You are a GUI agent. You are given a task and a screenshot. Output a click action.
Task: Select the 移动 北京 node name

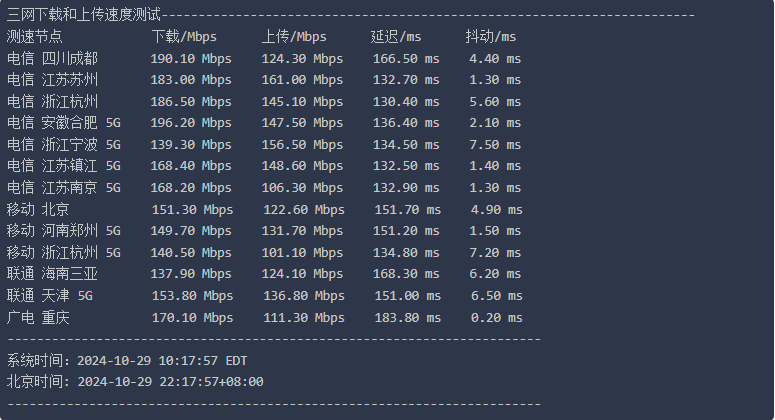coord(38,210)
